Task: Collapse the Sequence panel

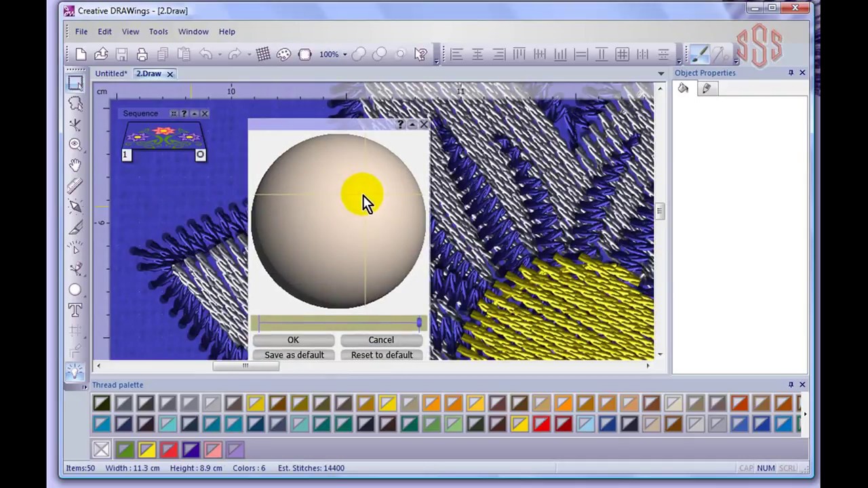Action: tap(194, 113)
